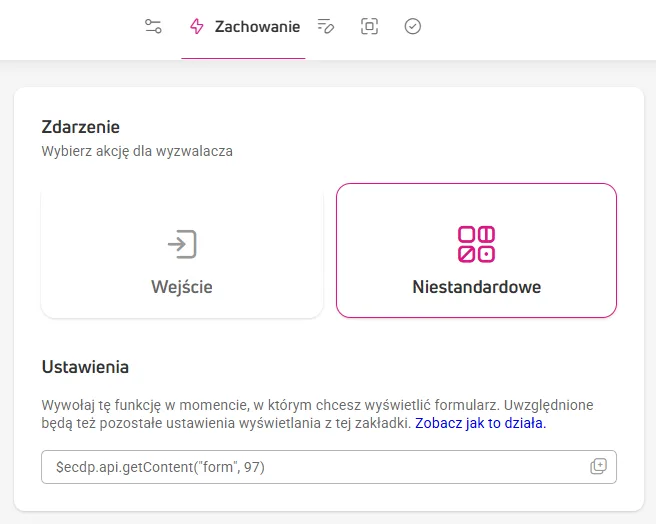Viewport: 656px width, 524px height.
Task: Click the empty top area of Wejście card
Action: click(182, 205)
